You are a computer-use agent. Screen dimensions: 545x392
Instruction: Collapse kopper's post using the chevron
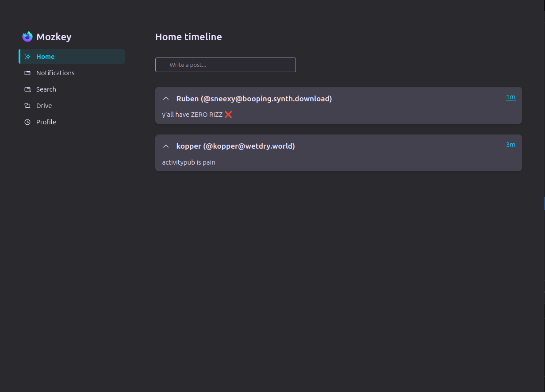pyautogui.click(x=166, y=146)
